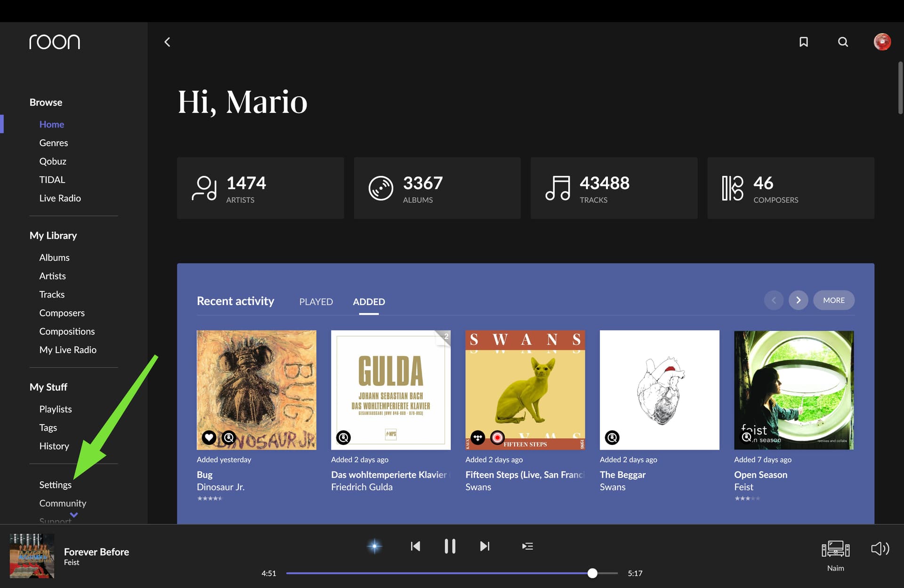The width and height of the screenshot is (904, 588).
Task: Click the red record badge on Fifteen Steps cover
Action: (497, 437)
